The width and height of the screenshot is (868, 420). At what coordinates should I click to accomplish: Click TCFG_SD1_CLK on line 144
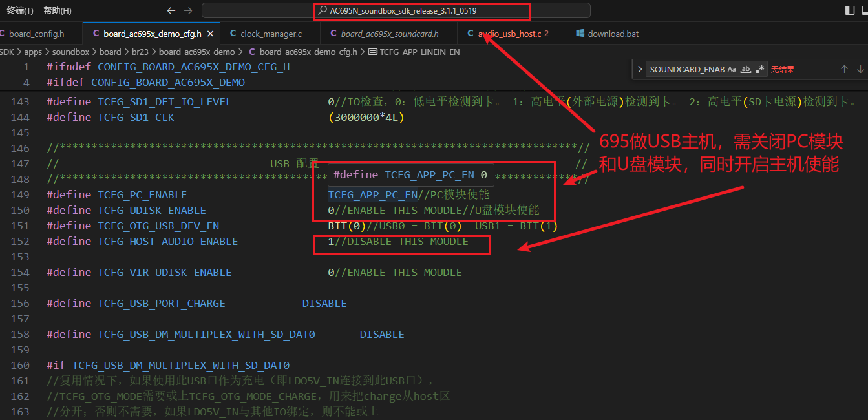point(136,117)
